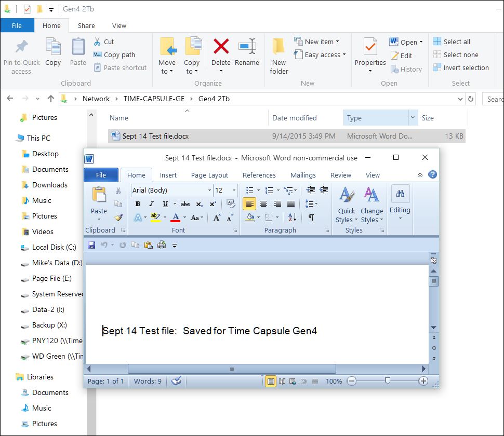Switch to Web Layout view icon
This screenshot has width=504, height=436.
coord(293,381)
